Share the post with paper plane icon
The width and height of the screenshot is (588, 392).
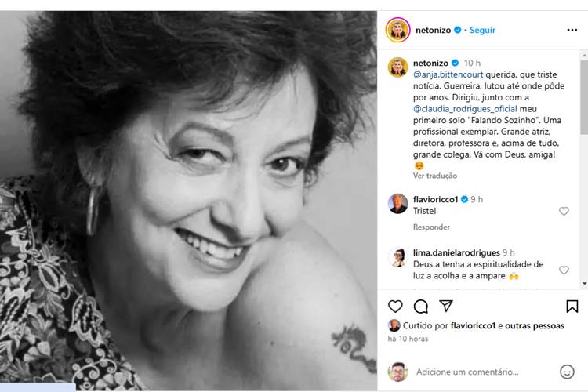tap(445, 306)
